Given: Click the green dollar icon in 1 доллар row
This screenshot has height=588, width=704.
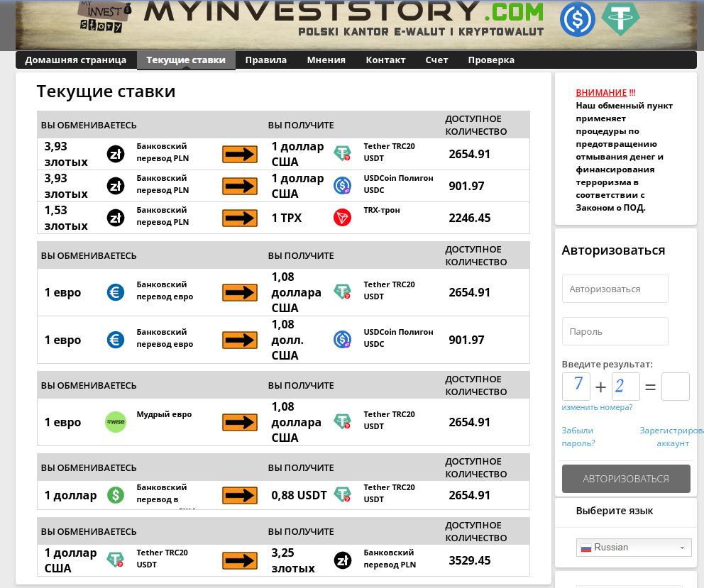Looking at the screenshot, I should [x=116, y=495].
